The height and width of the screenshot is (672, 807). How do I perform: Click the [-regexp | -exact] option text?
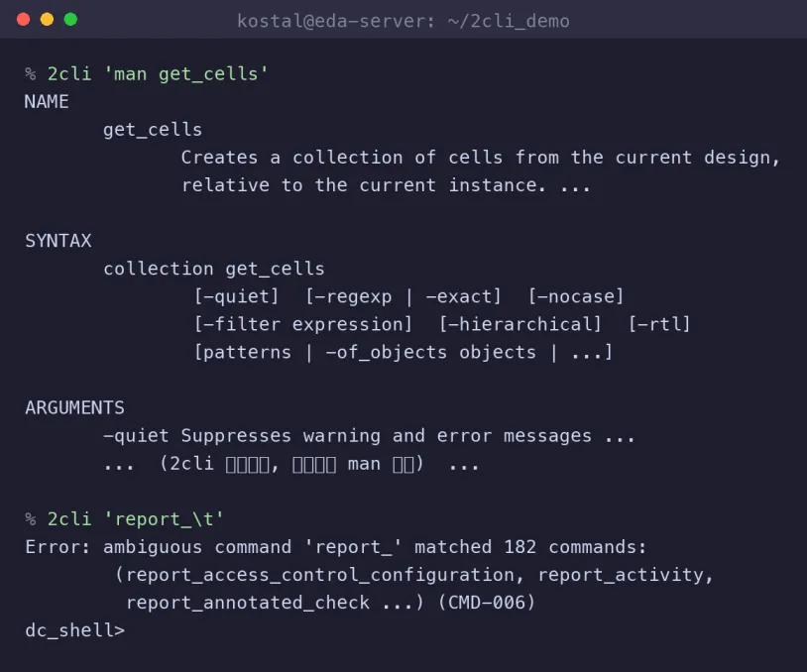403,296
